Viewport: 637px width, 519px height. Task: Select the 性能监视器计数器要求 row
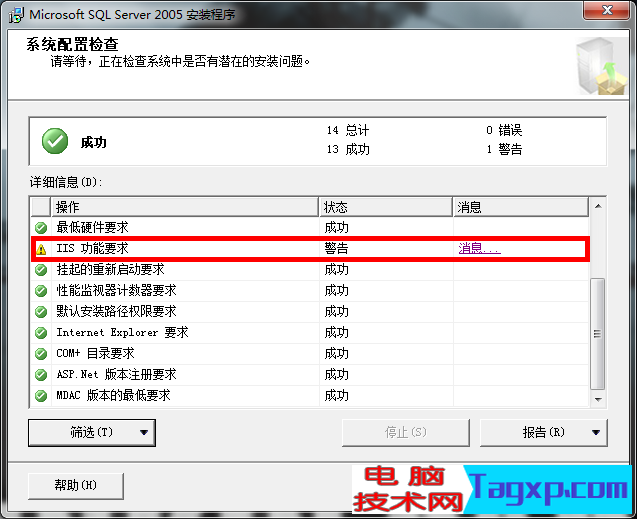(310, 291)
